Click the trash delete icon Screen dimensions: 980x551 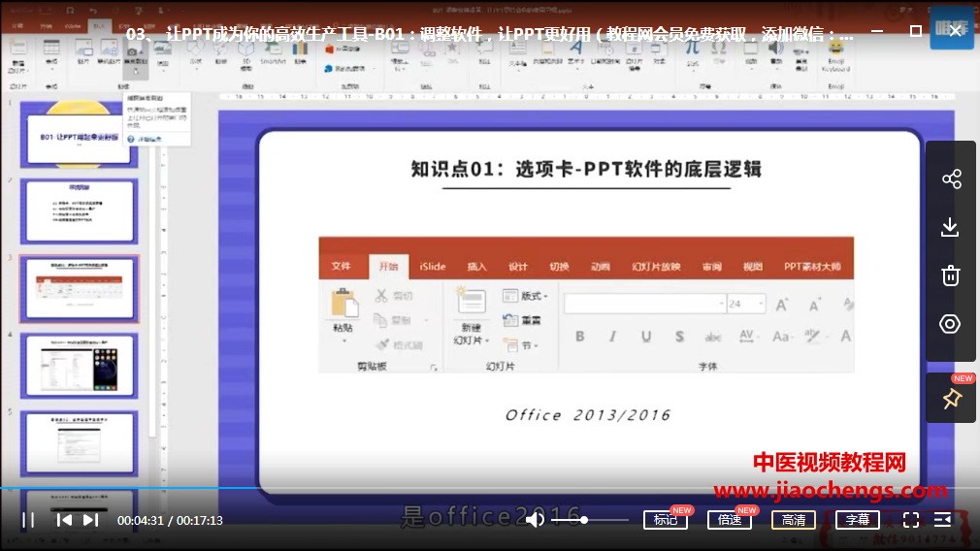tap(951, 275)
